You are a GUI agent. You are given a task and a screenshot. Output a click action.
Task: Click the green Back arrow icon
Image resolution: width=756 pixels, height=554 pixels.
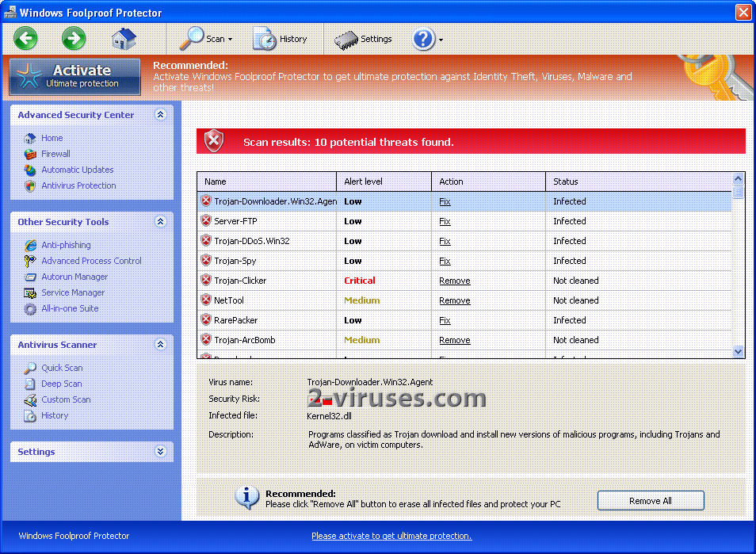25,39
